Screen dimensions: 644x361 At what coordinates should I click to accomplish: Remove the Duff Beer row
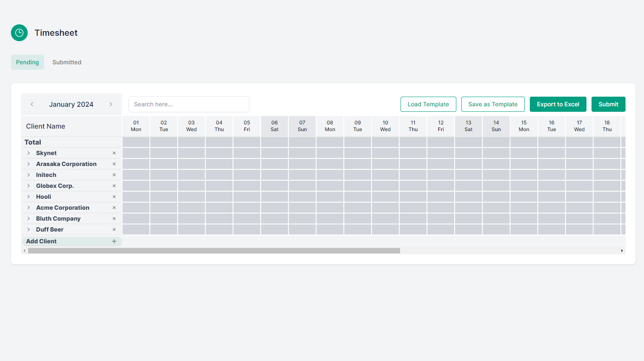click(x=114, y=229)
